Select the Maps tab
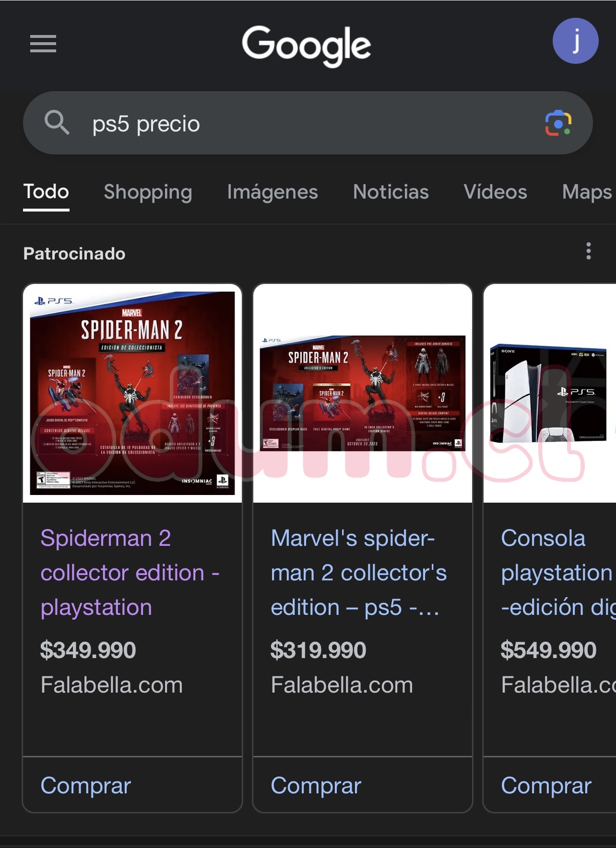 point(586,192)
